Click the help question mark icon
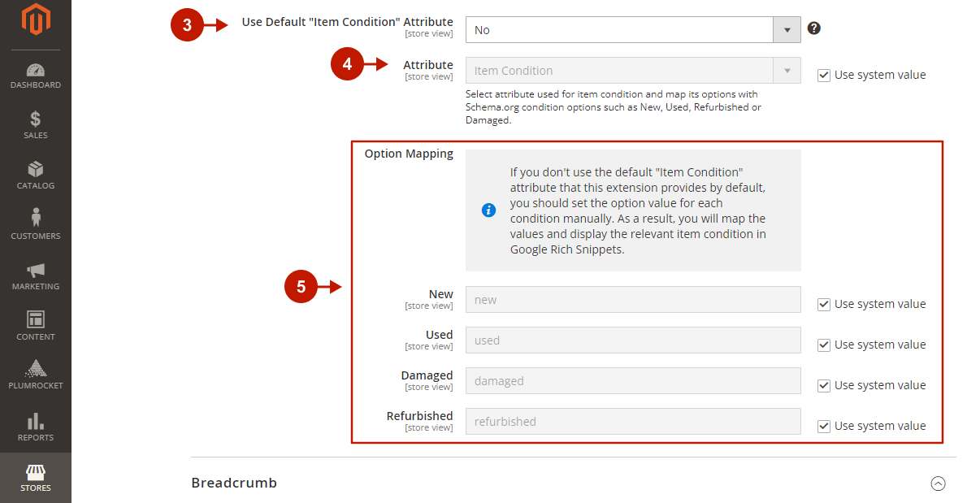Viewport: 980px width, 503px height. point(813,28)
